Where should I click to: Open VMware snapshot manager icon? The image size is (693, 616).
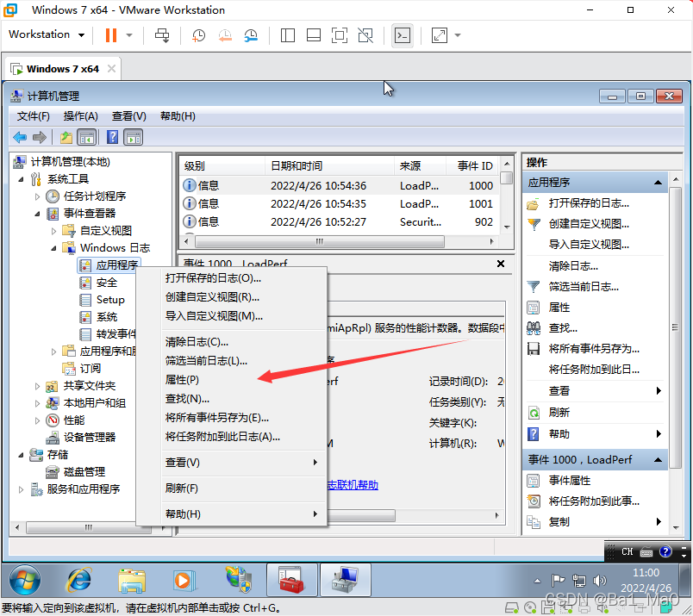pos(251,35)
